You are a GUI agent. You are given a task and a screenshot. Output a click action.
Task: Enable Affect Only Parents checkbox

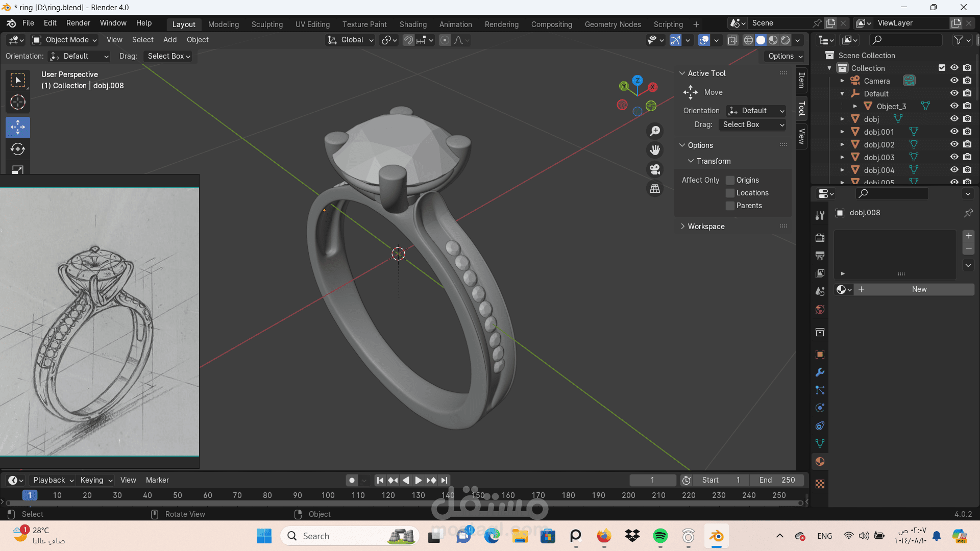[730, 206]
